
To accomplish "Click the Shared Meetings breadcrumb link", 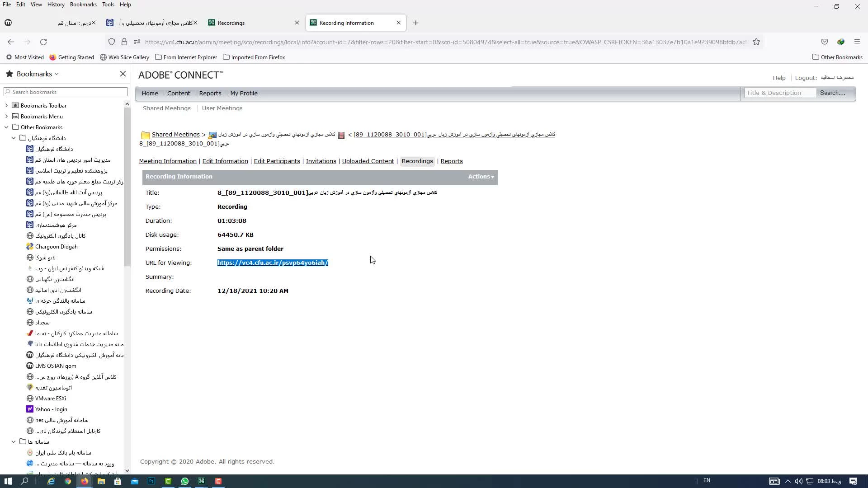I will click(x=175, y=135).
